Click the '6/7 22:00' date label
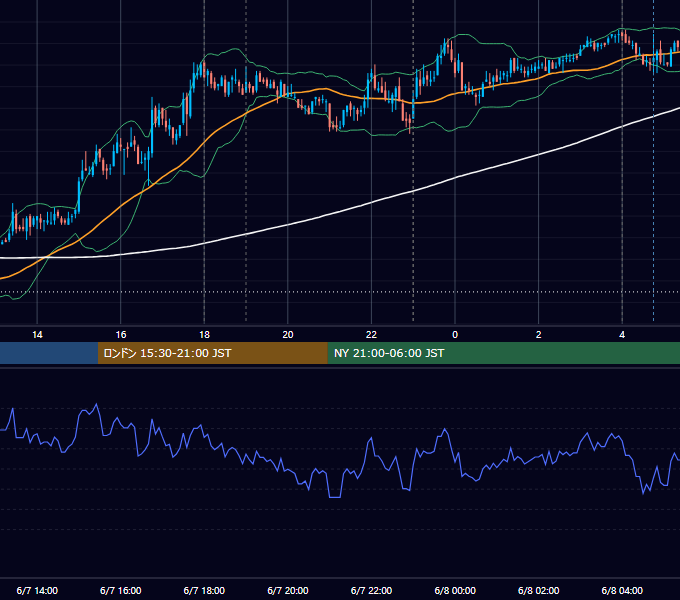The width and height of the screenshot is (680, 600). click(371, 590)
